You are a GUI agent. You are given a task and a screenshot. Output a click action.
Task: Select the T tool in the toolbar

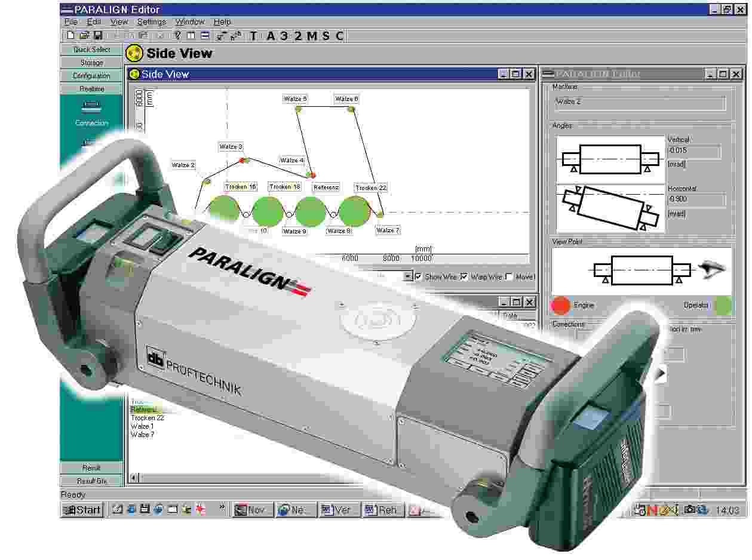(x=253, y=36)
